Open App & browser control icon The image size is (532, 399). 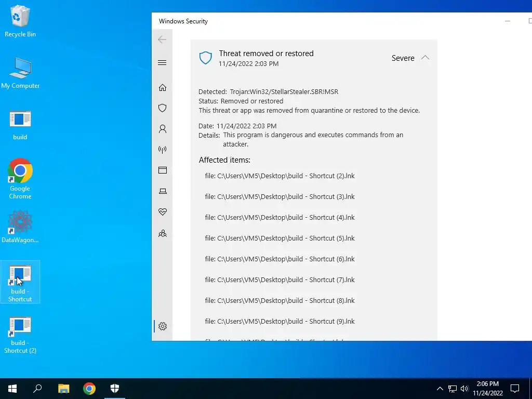click(163, 170)
